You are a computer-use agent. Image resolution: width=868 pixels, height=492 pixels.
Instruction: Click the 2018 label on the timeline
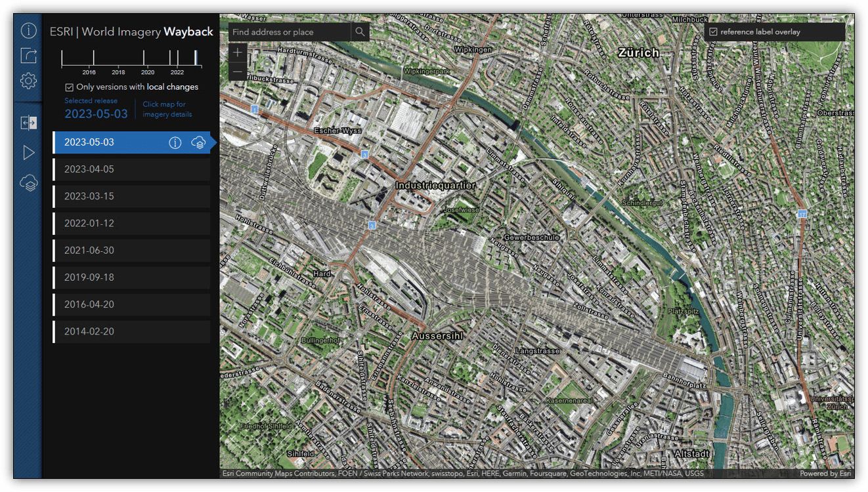tap(119, 72)
